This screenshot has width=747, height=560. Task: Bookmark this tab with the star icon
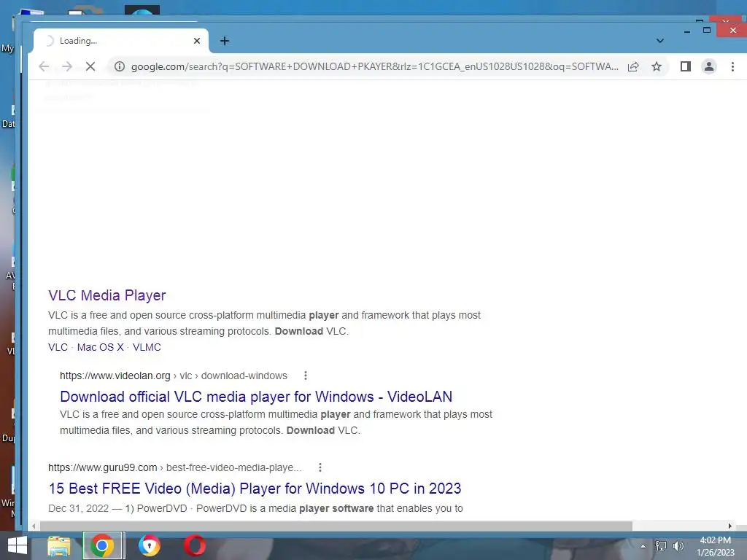[657, 66]
